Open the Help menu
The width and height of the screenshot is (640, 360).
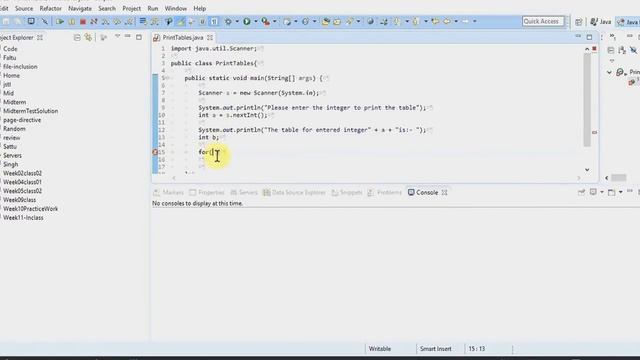[x=200, y=8]
